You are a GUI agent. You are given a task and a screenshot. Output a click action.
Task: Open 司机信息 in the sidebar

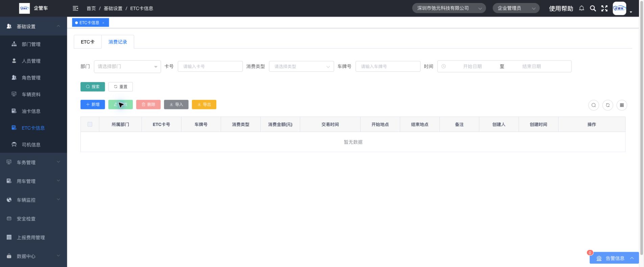coord(33,144)
